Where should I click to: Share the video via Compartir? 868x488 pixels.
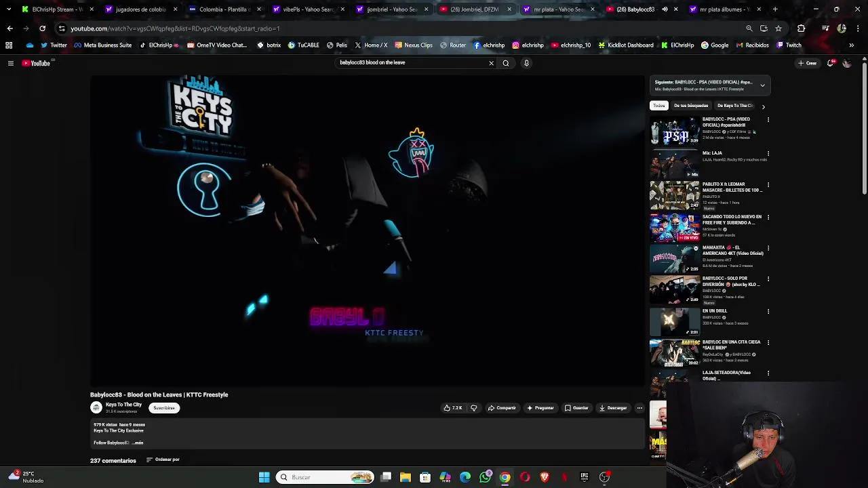point(502,408)
